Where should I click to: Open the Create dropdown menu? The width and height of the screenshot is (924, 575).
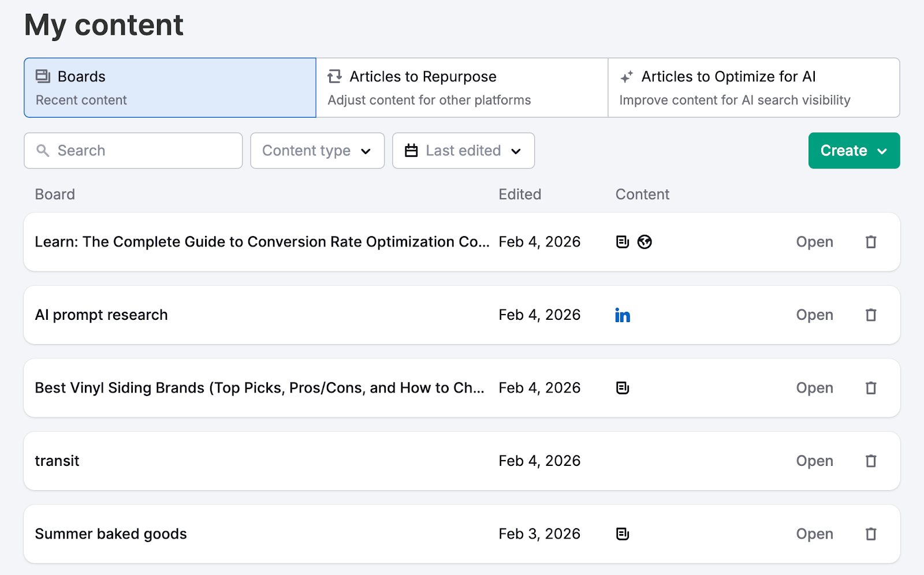coord(854,151)
